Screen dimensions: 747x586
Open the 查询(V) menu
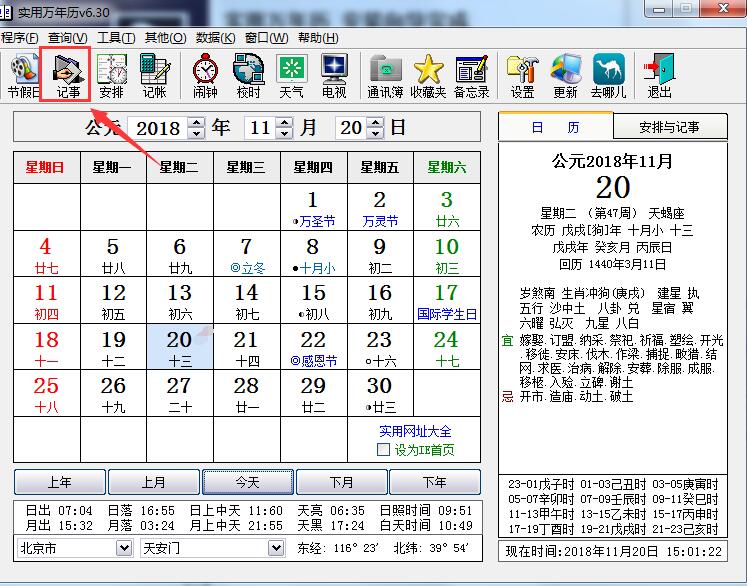coord(68,38)
